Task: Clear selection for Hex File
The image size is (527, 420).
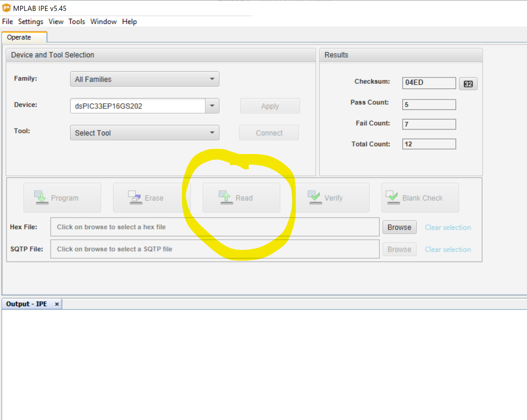Action: [448, 227]
